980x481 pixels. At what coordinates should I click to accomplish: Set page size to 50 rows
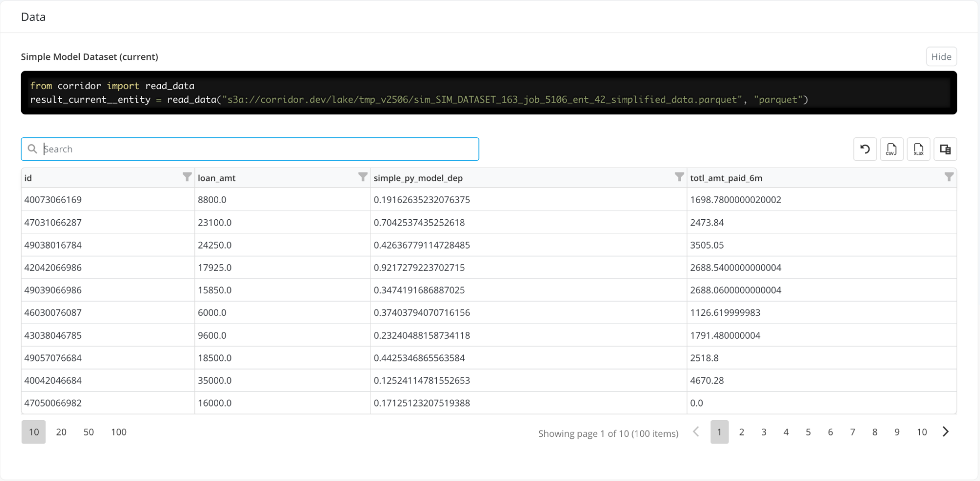89,432
